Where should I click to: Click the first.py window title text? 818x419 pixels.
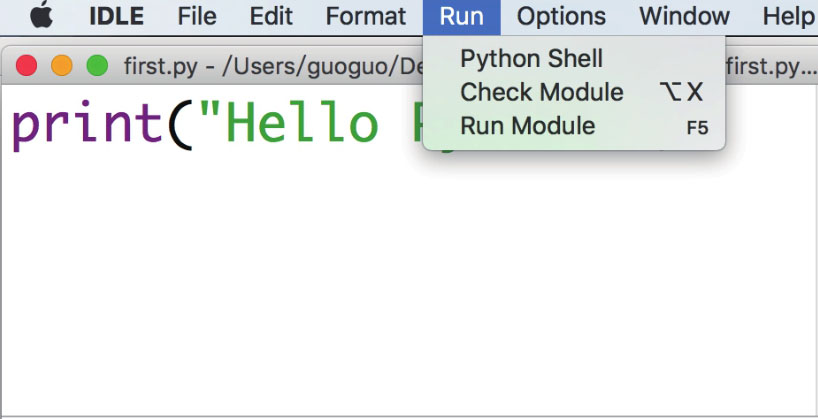click(x=272, y=67)
